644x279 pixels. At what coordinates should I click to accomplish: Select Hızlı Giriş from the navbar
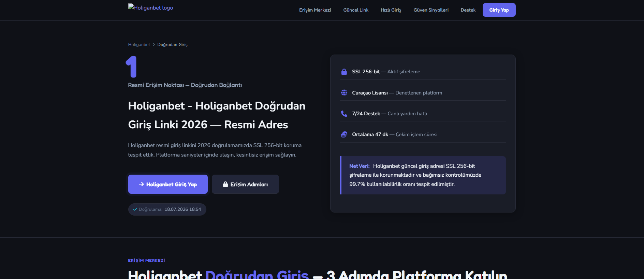[x=391, y=10]
